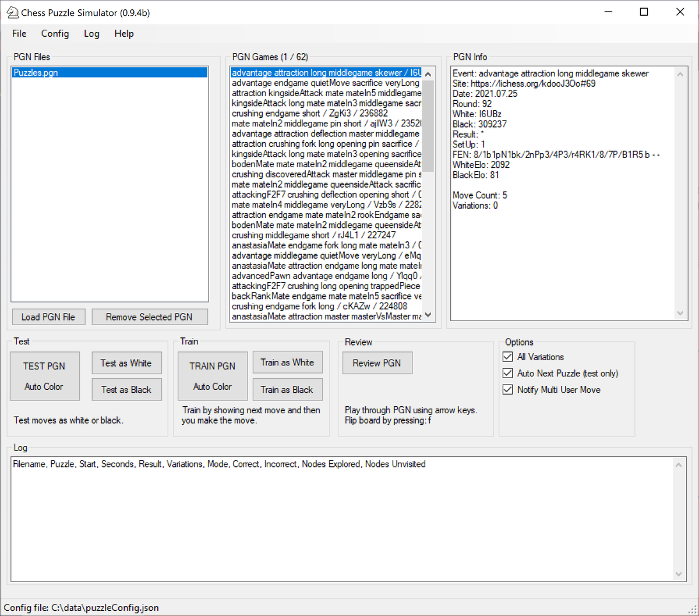Click PGN Info scroll up arrow
The width and height of the screenshot is (699, 616).
[680, 74]
